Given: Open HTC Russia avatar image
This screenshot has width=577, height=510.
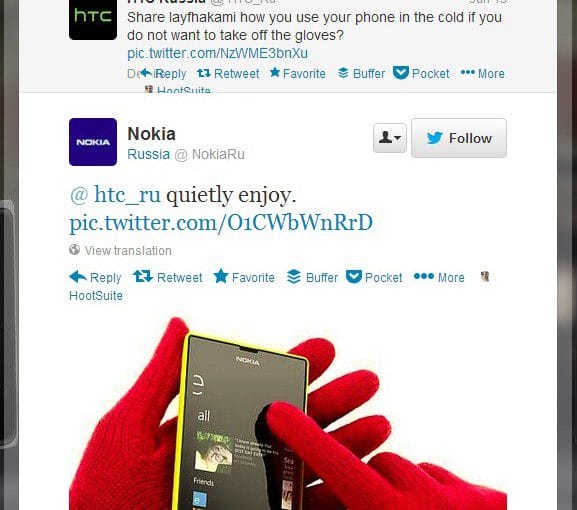Looking at the screenshot, I should [93, 19].
